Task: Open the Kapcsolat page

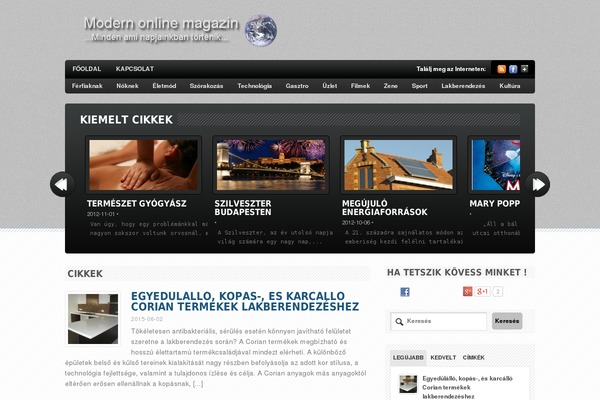Action: coord(135,69)
